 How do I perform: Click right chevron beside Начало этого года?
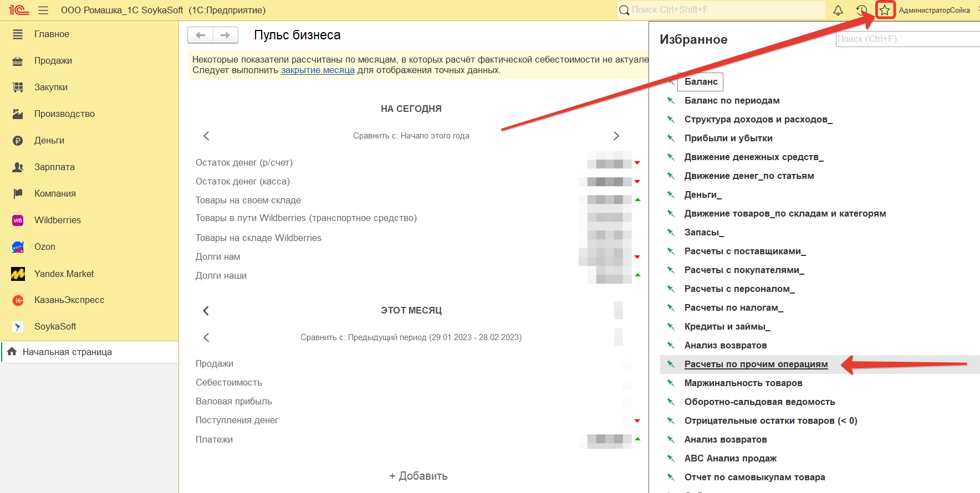pyautogui.click(x=616, y=136)
